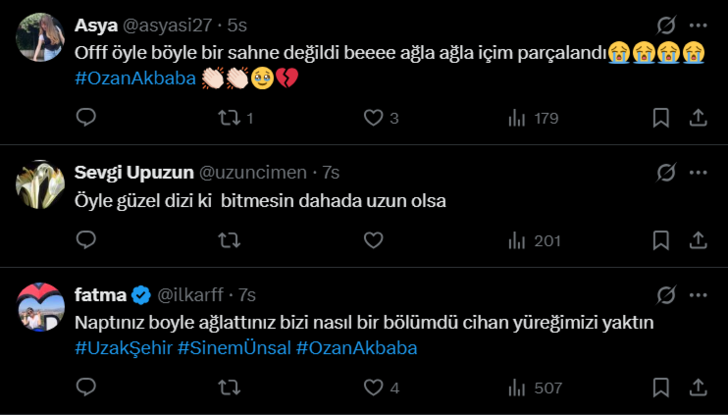The width and height of the screenshot is (728, 415).
Task: Reply to Asya's tweet
Action: [x=86, y=118]
